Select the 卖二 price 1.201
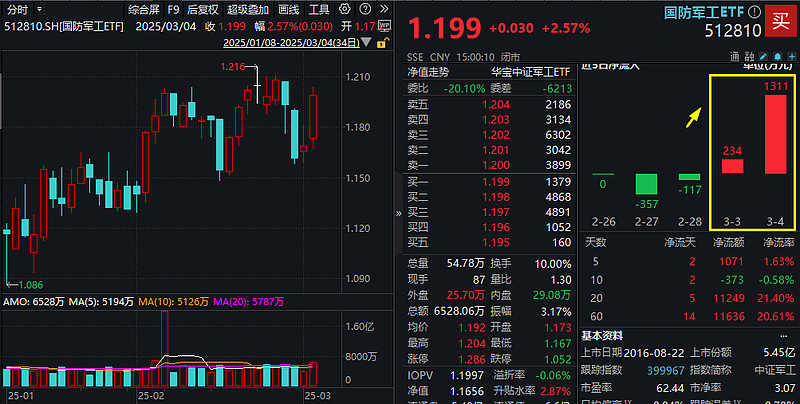Viewport: 800px width, 404px height. point(495,150)
